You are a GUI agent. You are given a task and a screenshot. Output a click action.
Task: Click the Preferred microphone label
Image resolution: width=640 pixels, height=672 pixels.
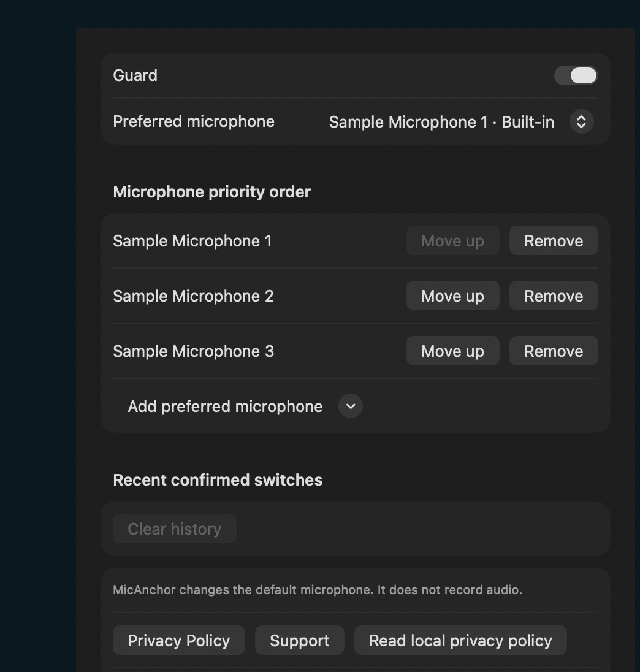coord(194,122)
